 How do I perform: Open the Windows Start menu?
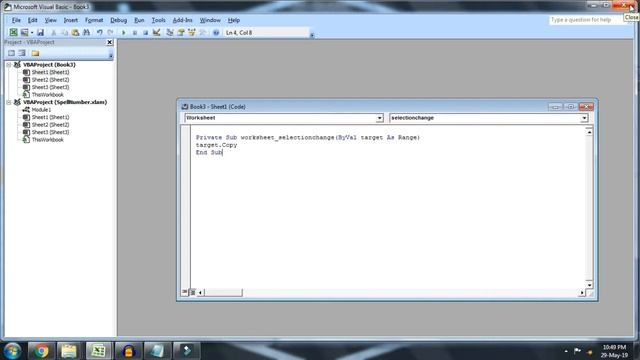[12, 351]
